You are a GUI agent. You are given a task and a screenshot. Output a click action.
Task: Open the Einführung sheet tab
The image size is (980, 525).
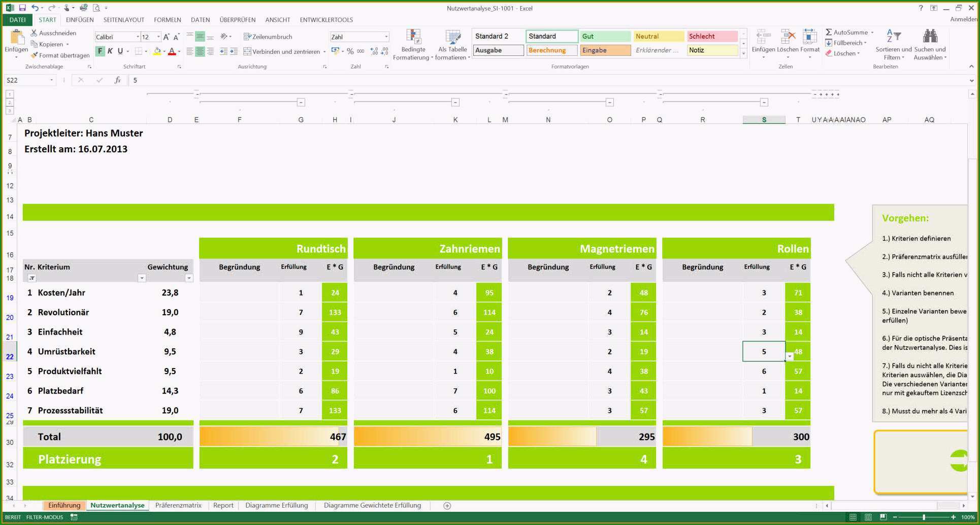[x=64, y=506]
